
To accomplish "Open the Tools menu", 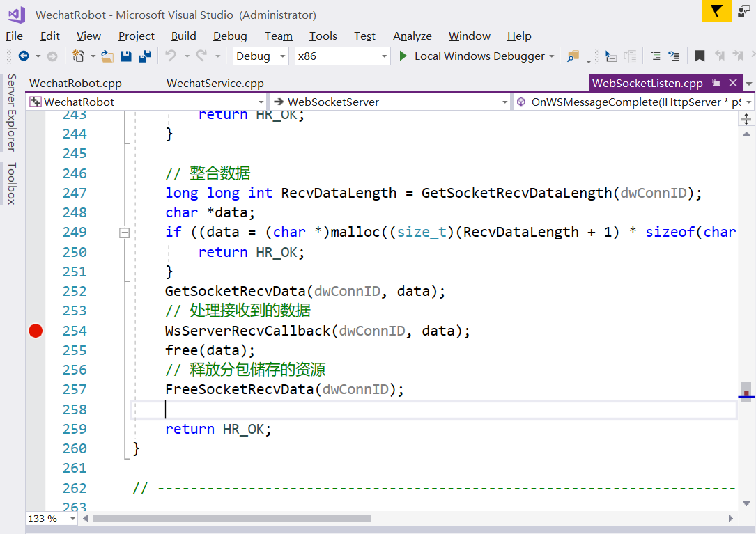I will pyautogui.click(x=323, y=36).
